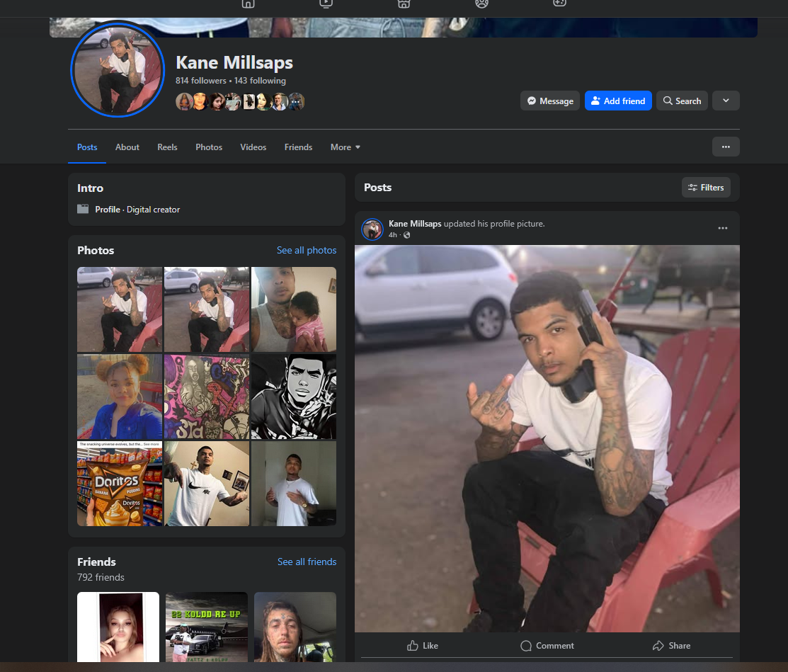Open the Gaming icon in top navigation
788x672 pixels.
560,4
